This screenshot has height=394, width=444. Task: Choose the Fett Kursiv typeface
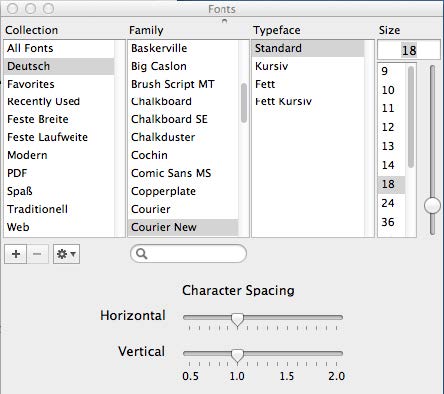pyautogui.click(x=308, y=101)
